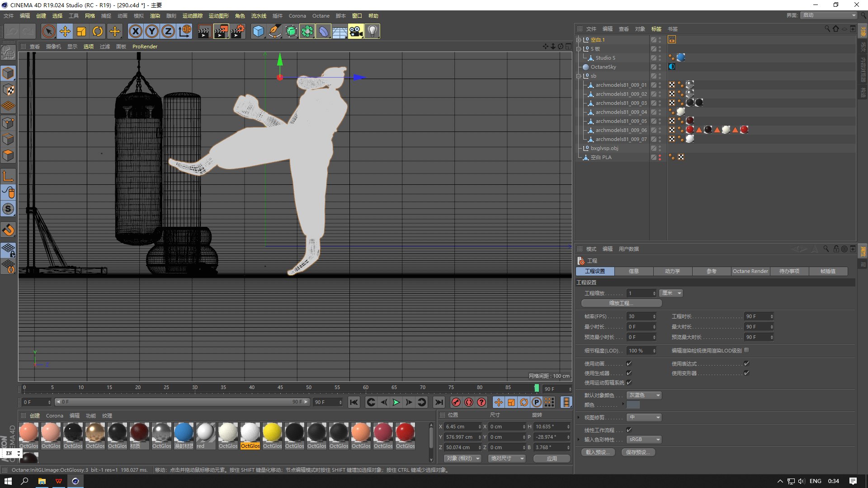Click the 载入预设... button
Screen dimensions: 868x488
(598, 452)
